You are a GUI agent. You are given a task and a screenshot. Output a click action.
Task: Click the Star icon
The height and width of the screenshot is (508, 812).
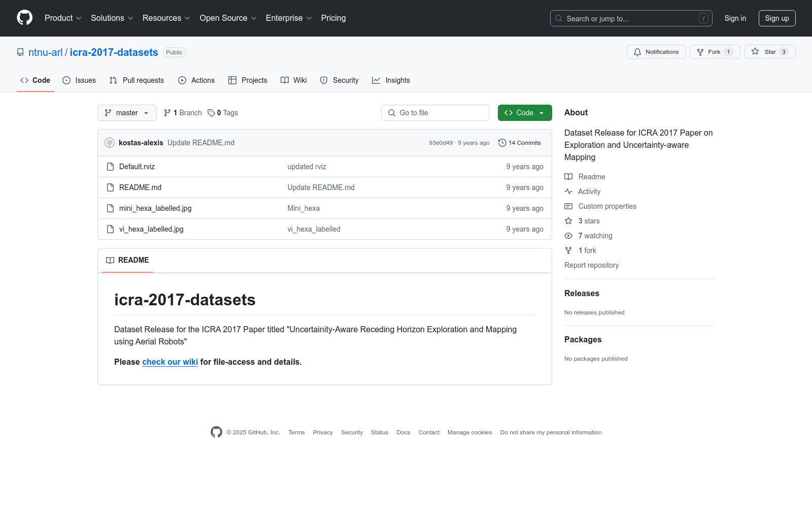coord(755,52)
